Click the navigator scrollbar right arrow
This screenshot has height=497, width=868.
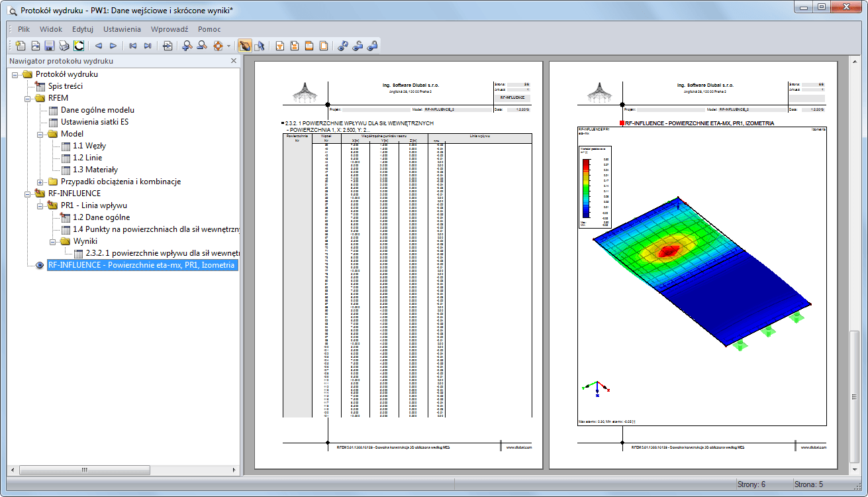point(234,469)
